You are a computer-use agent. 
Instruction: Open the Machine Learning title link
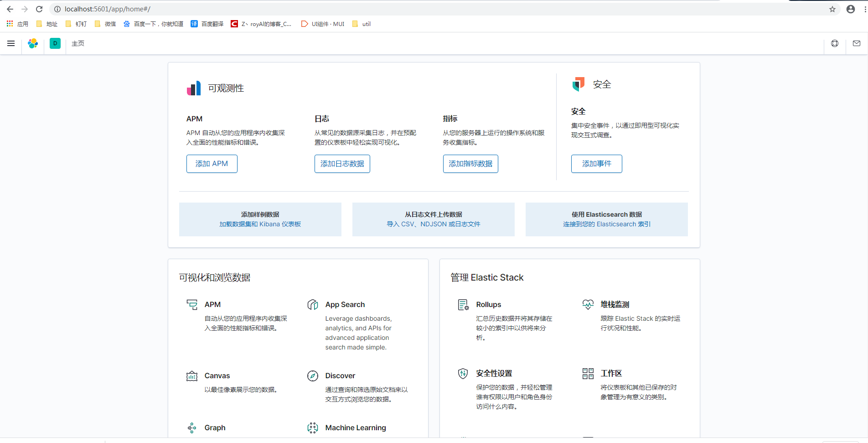click(x=356, y=427)
